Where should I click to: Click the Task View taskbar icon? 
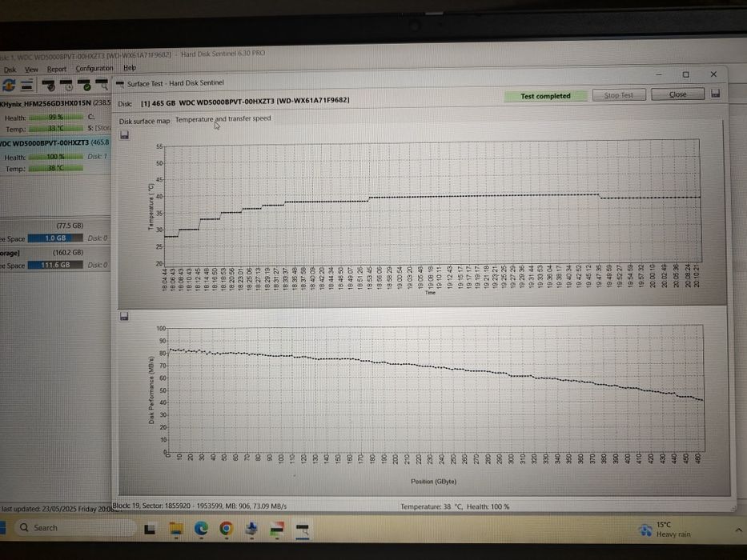tap(150, 529)
